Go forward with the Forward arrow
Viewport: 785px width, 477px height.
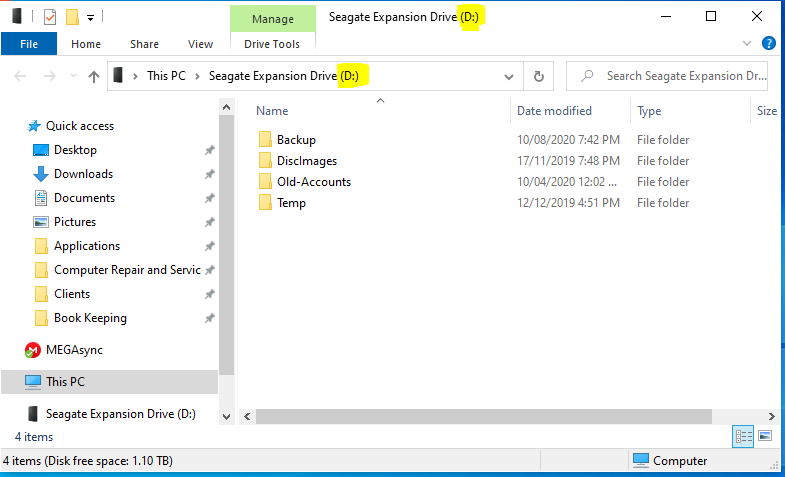point(50,76)
